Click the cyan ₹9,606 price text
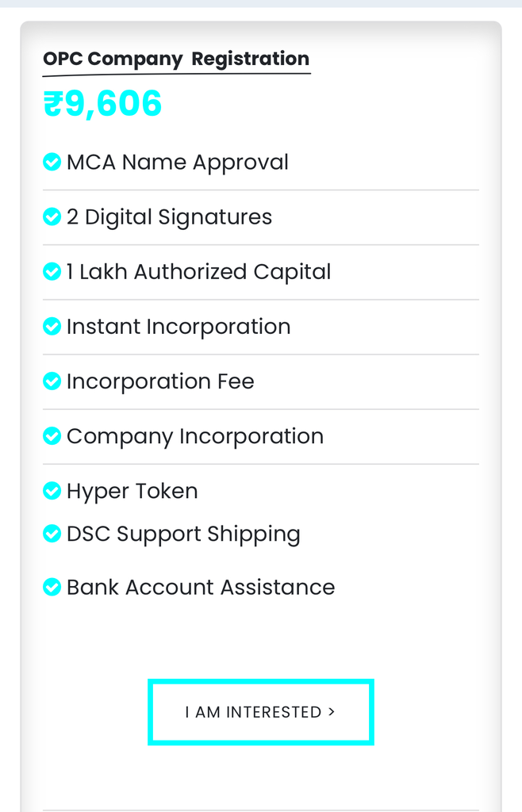Screen dimensions: 522x812 pos(102,103)
